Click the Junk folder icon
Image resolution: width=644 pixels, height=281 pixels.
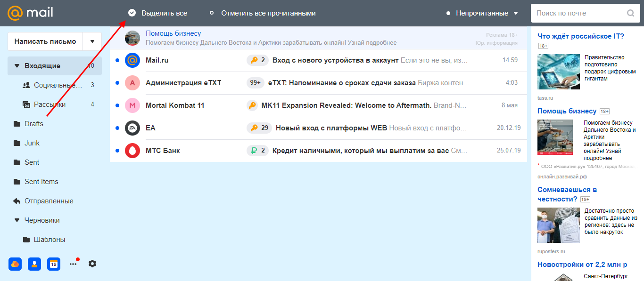pos(17,143)
